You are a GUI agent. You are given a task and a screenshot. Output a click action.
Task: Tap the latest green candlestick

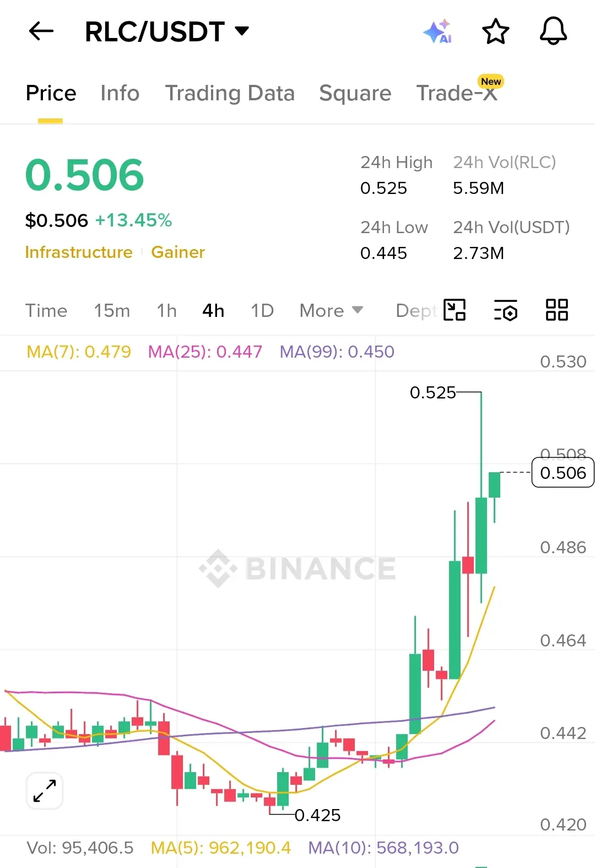(494, 485)
